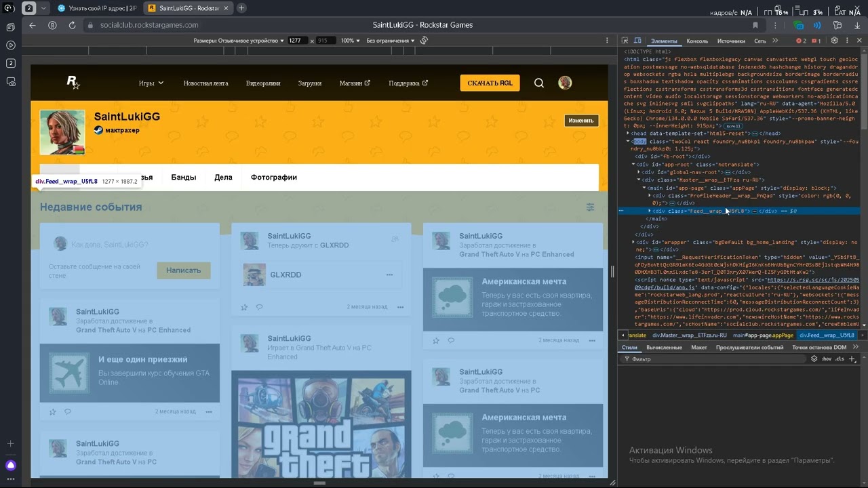Switch to Макет styles tab
The image size is (868, 488).
tap(699, 348)
